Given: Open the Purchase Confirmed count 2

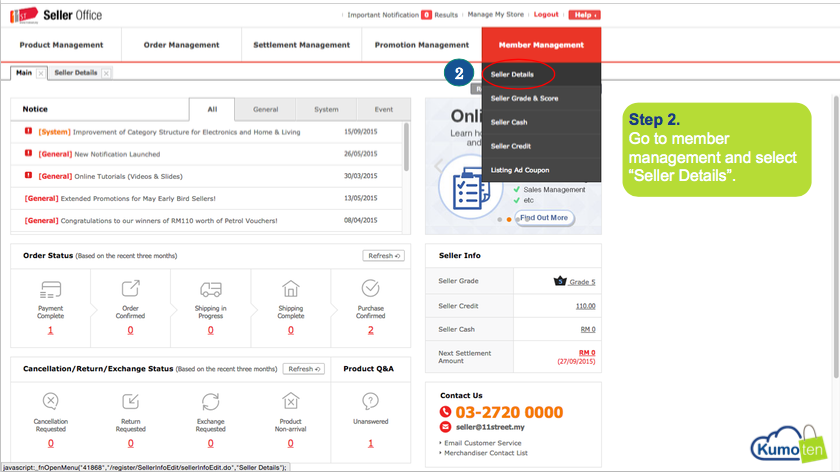Looking at the screenshot, I should coord(371,331).
